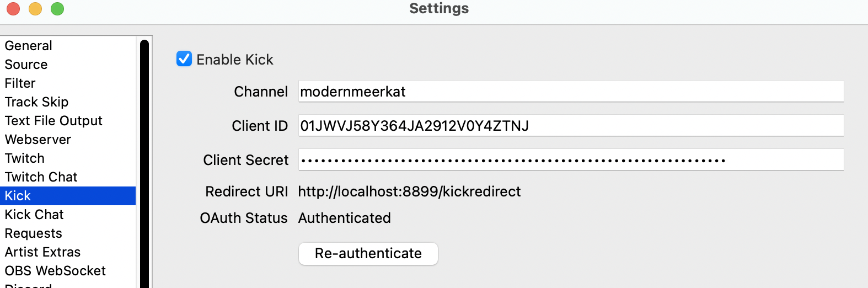Open OBS WebSocket settings

pyautogui.click(x=55, y=271)
